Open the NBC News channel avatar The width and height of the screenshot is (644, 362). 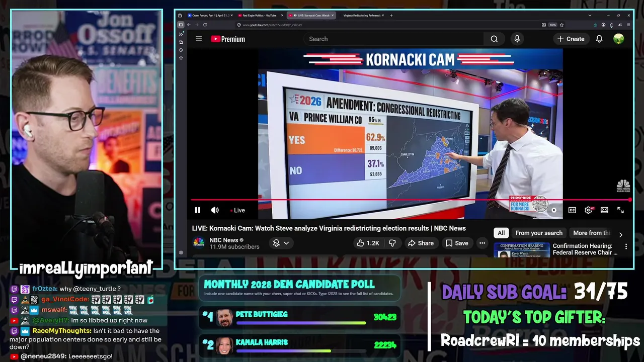(199, 243)
